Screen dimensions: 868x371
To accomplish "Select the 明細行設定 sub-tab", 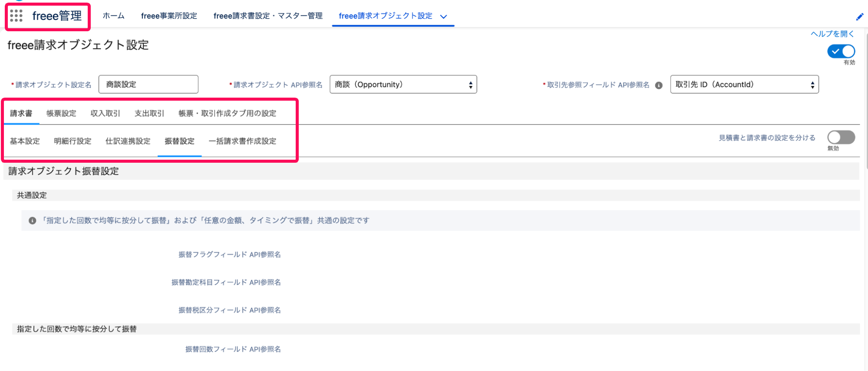I will pos(73,141).
